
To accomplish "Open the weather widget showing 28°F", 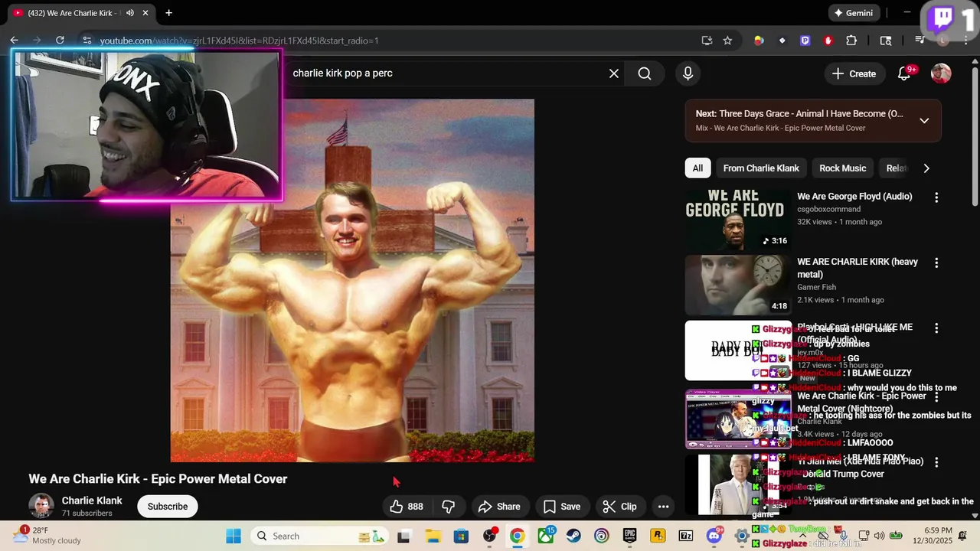I will click(47, 536).
